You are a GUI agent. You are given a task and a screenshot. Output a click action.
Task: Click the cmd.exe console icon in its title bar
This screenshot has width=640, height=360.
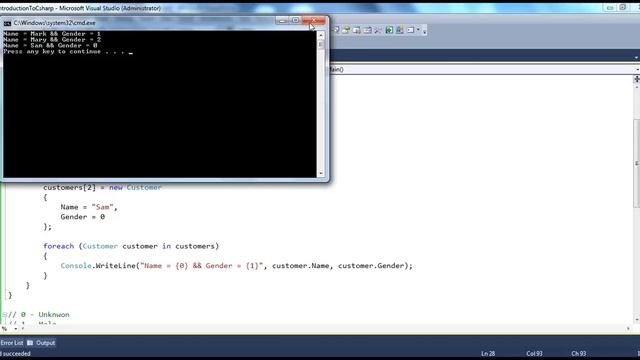7,23
